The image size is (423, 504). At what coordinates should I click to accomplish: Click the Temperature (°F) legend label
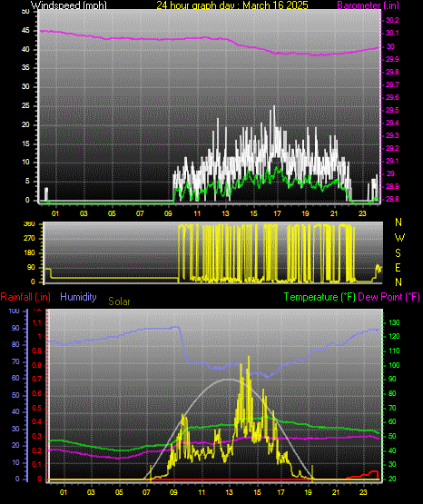pos(320,297)
